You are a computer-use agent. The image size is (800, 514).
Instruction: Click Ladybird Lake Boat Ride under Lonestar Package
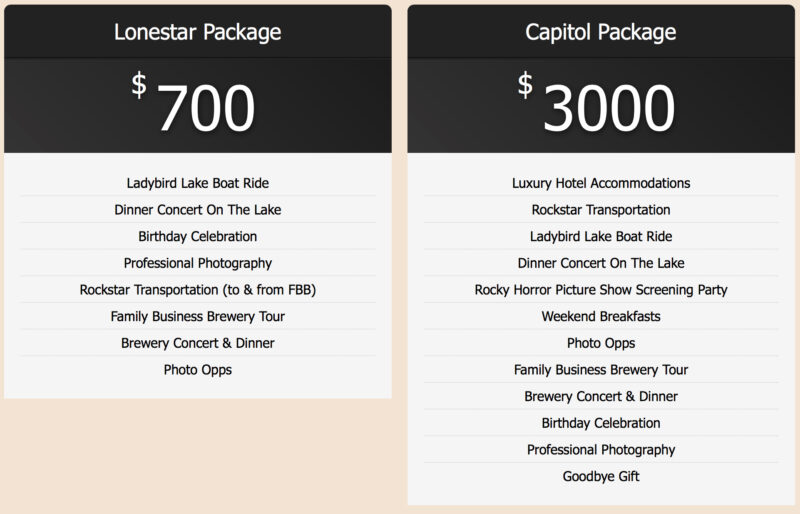pos(197,183)
